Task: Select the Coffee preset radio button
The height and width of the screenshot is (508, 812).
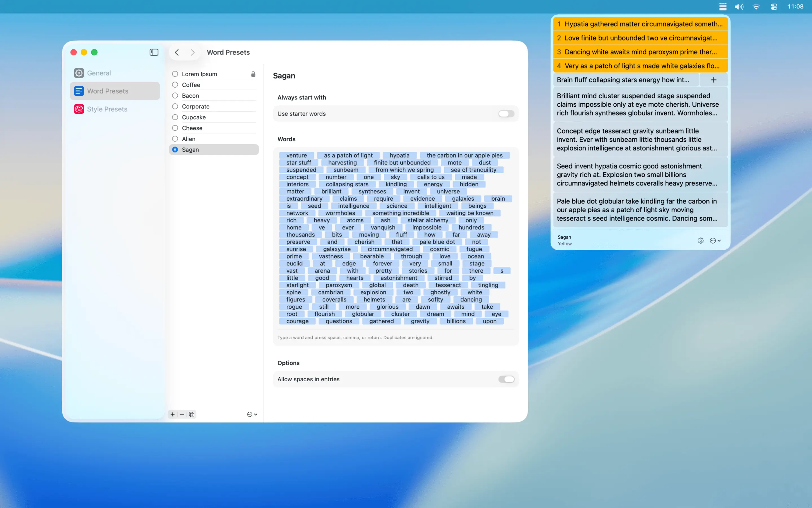Action: 175,85
